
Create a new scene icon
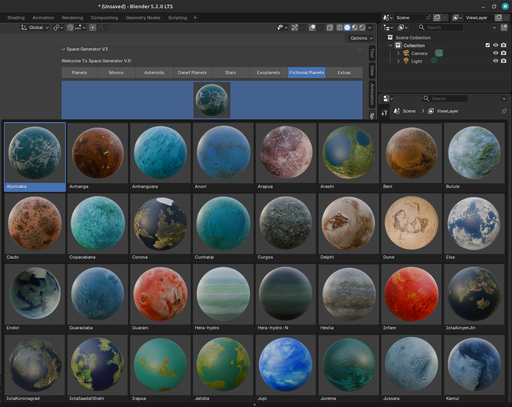point(437,18)
